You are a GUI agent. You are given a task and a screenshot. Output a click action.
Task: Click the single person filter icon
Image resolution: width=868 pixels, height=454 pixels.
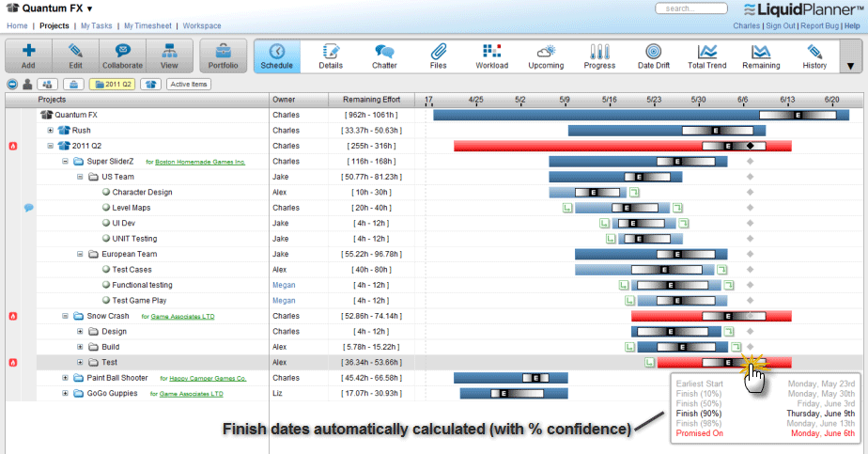click(27, 85)
